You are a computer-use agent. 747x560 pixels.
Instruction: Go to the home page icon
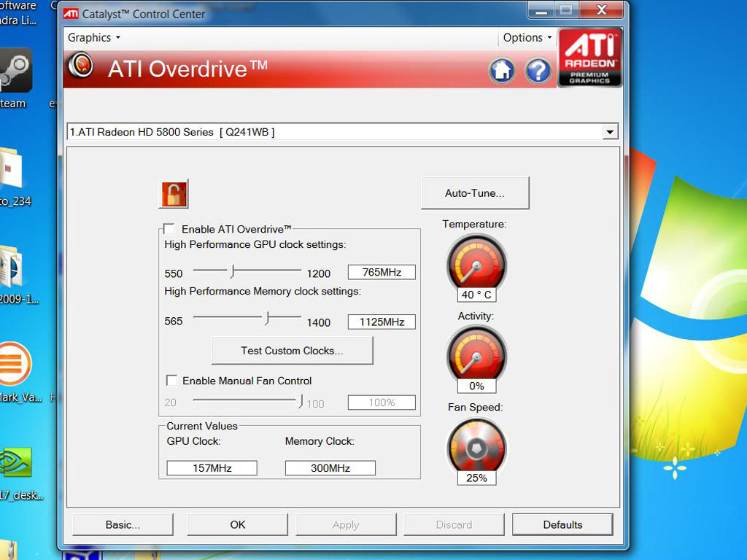point(502,71)
